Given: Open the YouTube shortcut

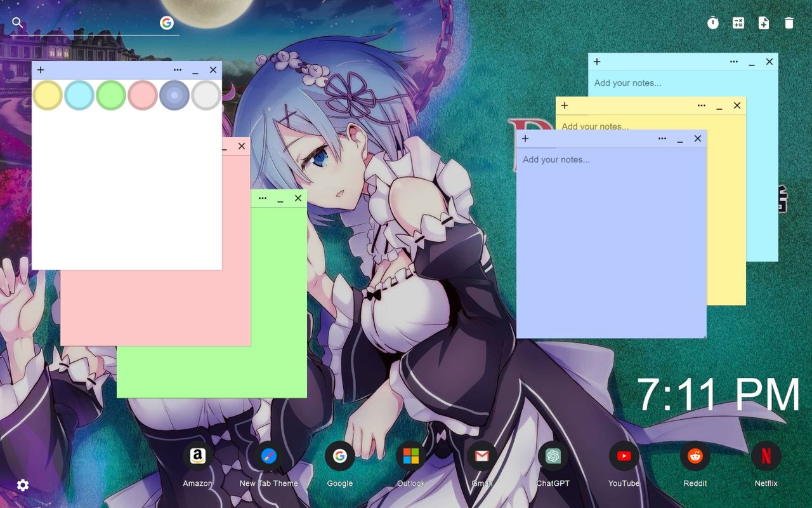Looking at the screenshot, I should point(624,456).
